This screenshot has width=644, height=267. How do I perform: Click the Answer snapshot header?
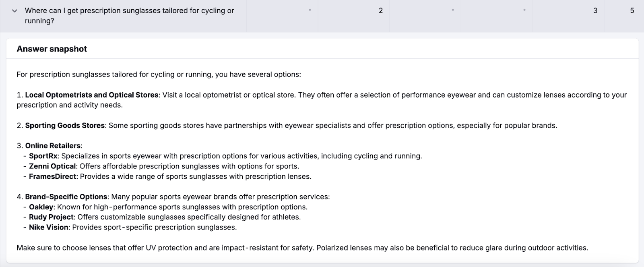coord(51,49)
